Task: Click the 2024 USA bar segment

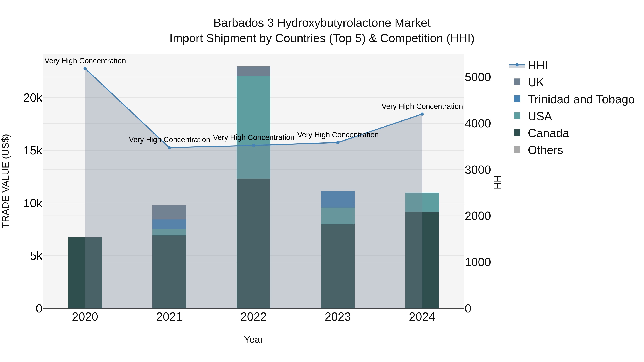Action: [x=422, y=202]
